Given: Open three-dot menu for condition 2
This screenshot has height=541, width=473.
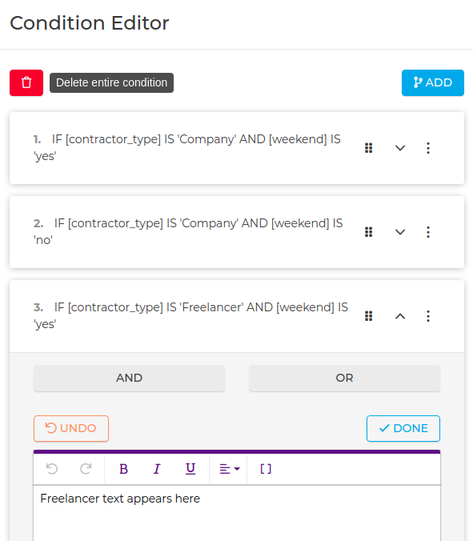Looking at the screenshot, I should pos(428,232).
